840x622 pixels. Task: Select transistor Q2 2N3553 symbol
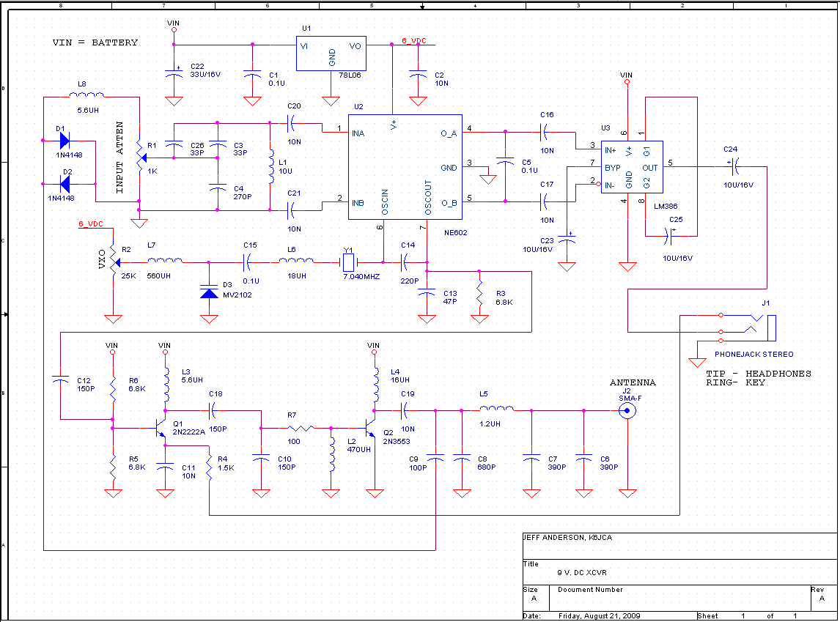coord(369,429)
